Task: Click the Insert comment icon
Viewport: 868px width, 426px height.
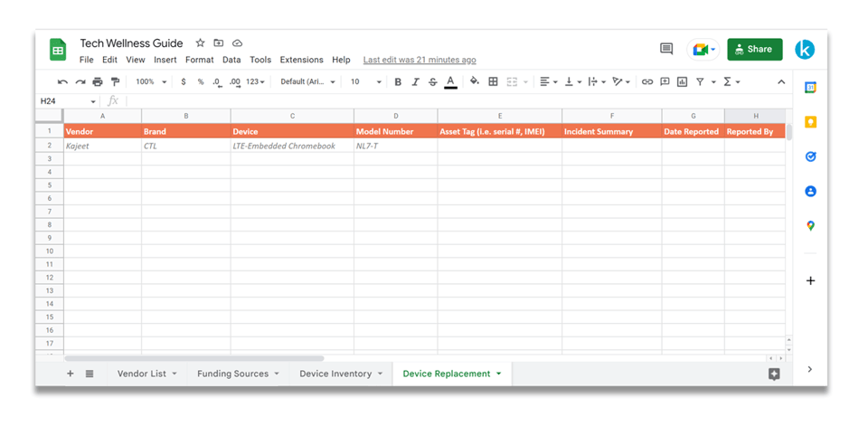Action: point(665,81)
